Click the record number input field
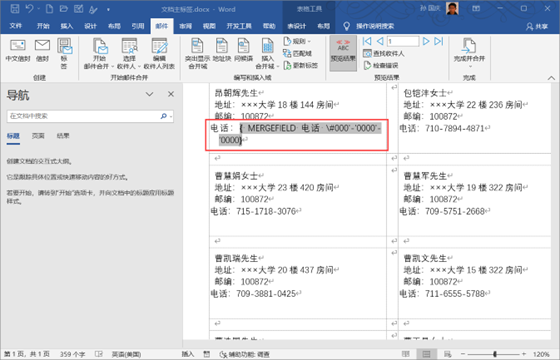560x360 pixels. [x=403, y=41]
